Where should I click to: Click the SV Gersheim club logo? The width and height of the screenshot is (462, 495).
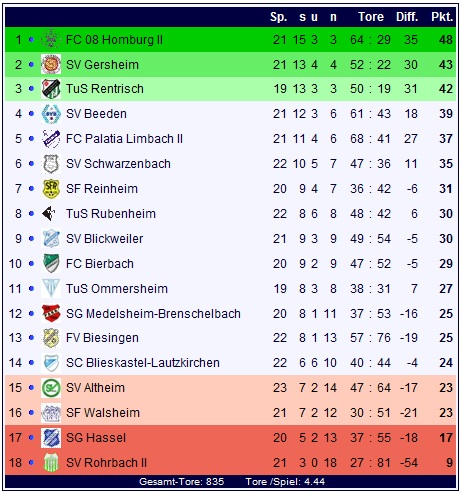click(x=51, y=64)
